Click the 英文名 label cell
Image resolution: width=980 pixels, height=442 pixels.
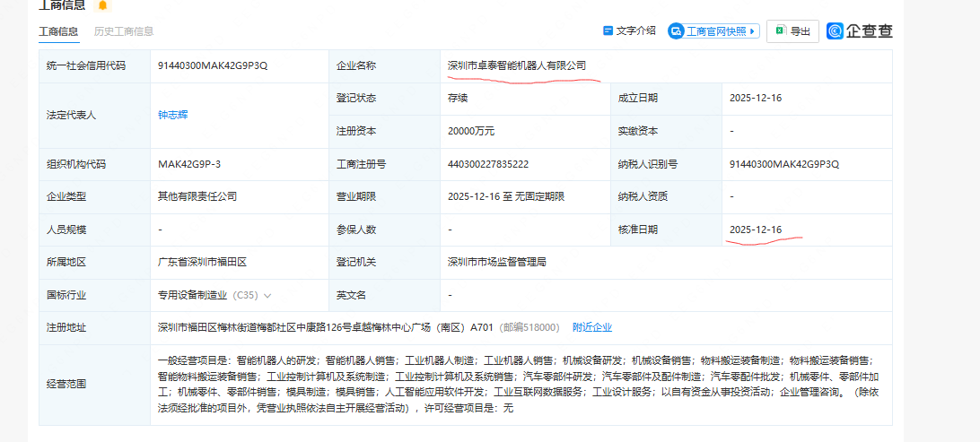(384, 295)
